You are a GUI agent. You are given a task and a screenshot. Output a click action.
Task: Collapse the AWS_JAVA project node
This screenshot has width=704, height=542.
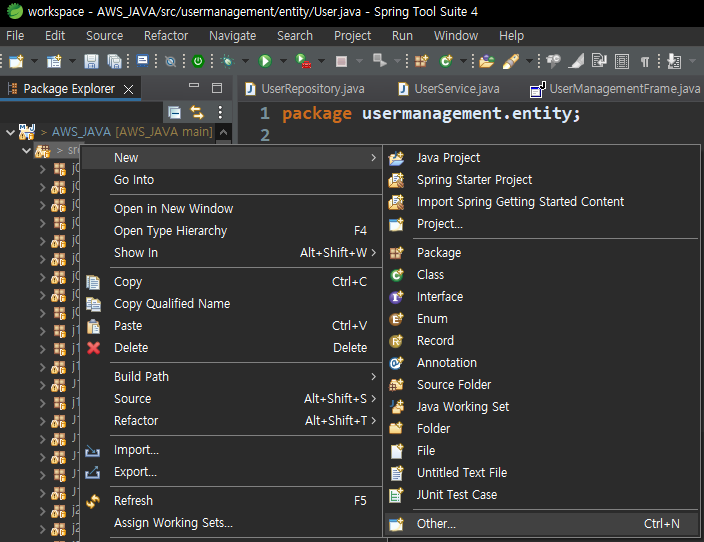click(10, 132)
